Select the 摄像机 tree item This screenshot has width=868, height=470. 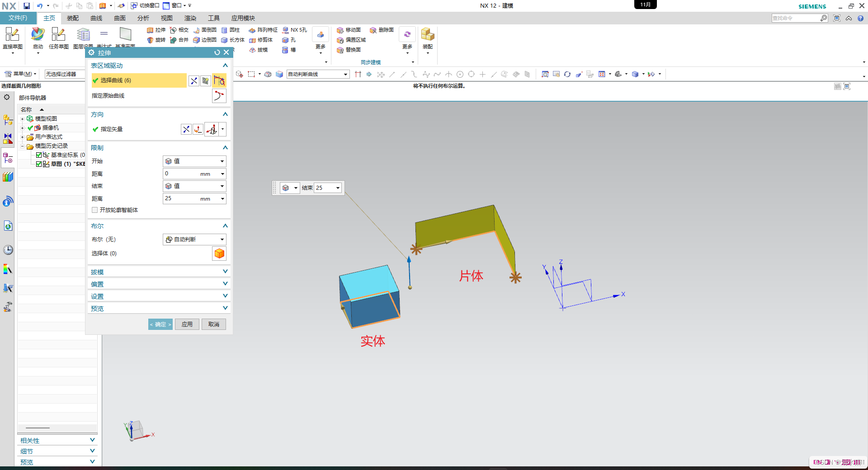coord(51,128)
